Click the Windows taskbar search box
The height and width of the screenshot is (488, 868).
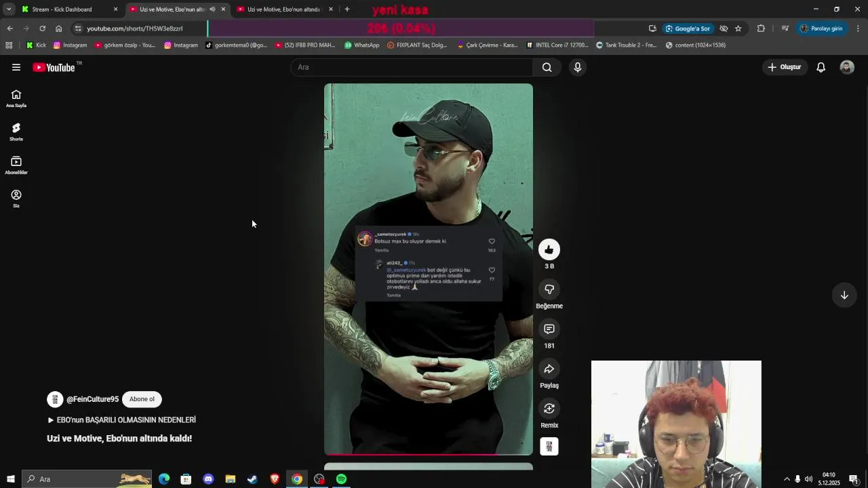click(87, 479)
